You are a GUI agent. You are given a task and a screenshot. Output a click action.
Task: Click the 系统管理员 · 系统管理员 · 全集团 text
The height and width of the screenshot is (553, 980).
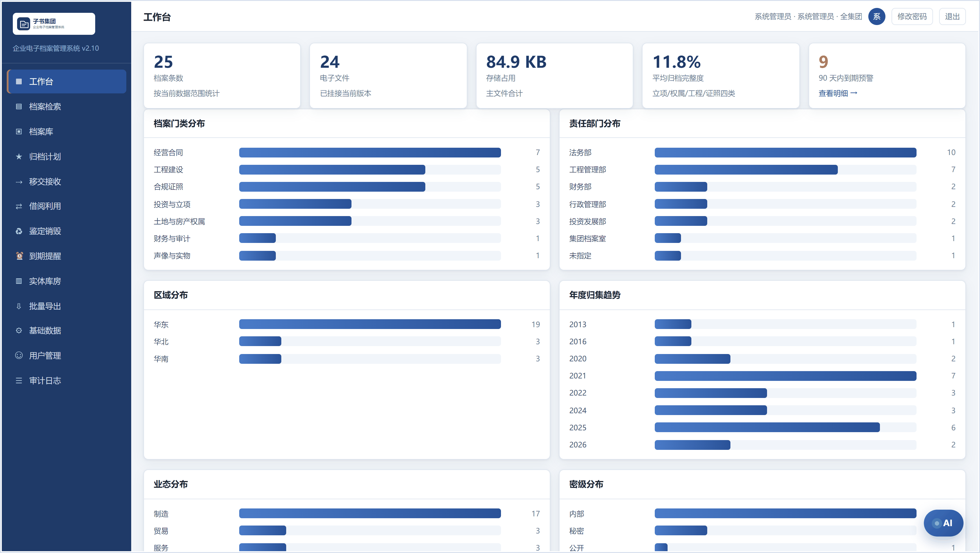pos(808,16)
